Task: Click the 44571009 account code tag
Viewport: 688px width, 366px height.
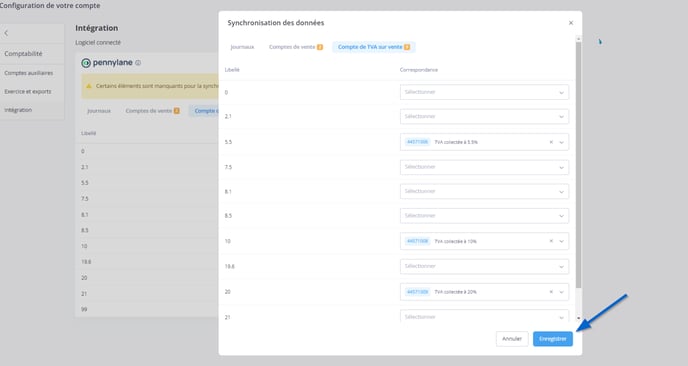Action: (417, 292)
